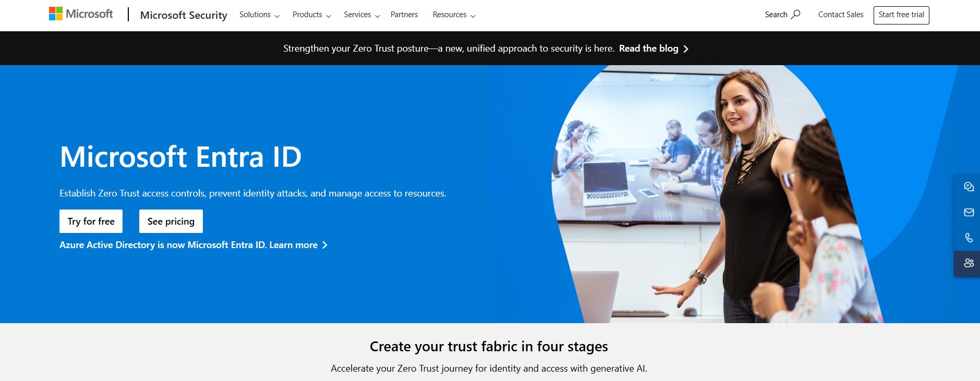Open the search magnifier icon
Screen dimensions: 980x381
click(795, 15)
